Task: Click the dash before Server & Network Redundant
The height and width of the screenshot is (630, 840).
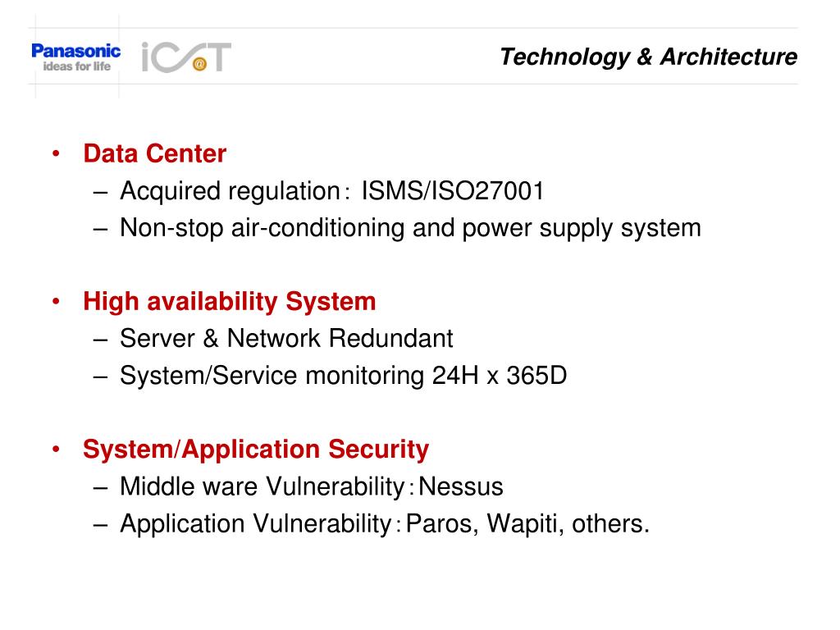Action: (100, 340)
